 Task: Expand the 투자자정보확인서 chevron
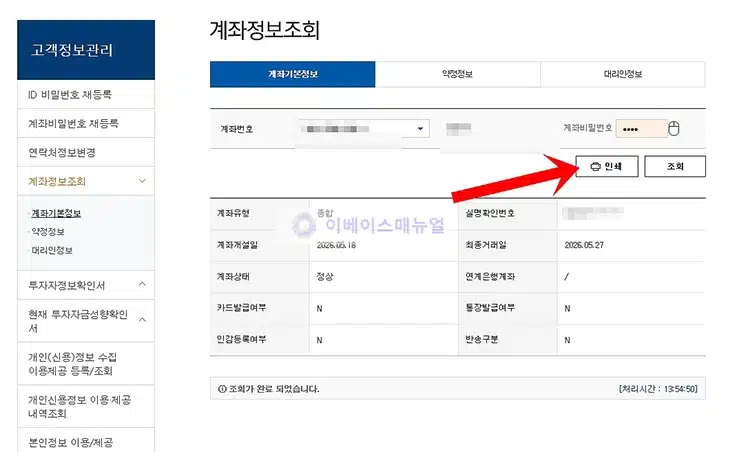(142, 284)
